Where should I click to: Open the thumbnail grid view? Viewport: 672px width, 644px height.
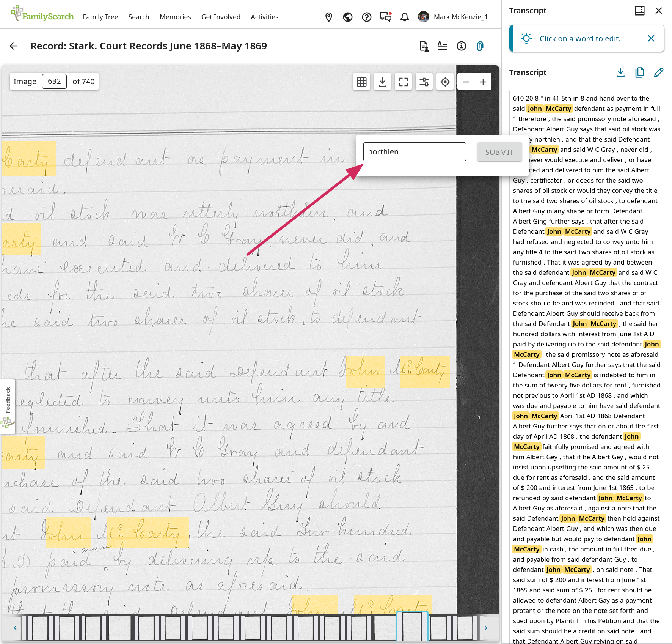pyautogui.click(x=362, y=82)
